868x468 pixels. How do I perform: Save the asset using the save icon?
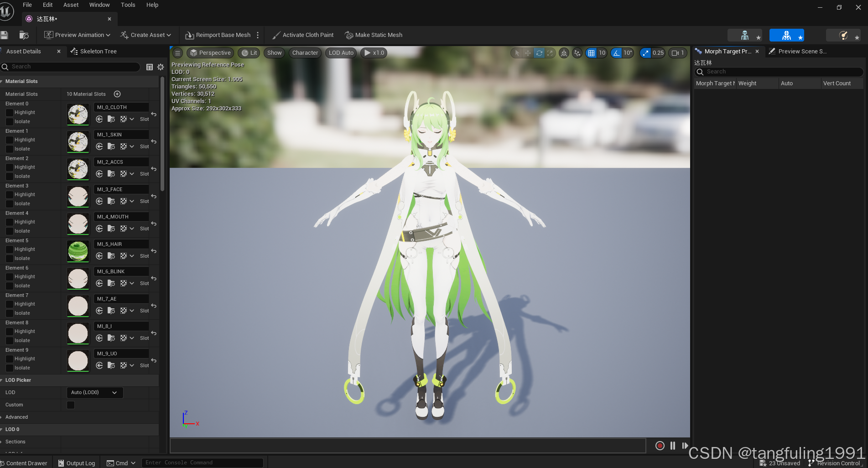5,35
